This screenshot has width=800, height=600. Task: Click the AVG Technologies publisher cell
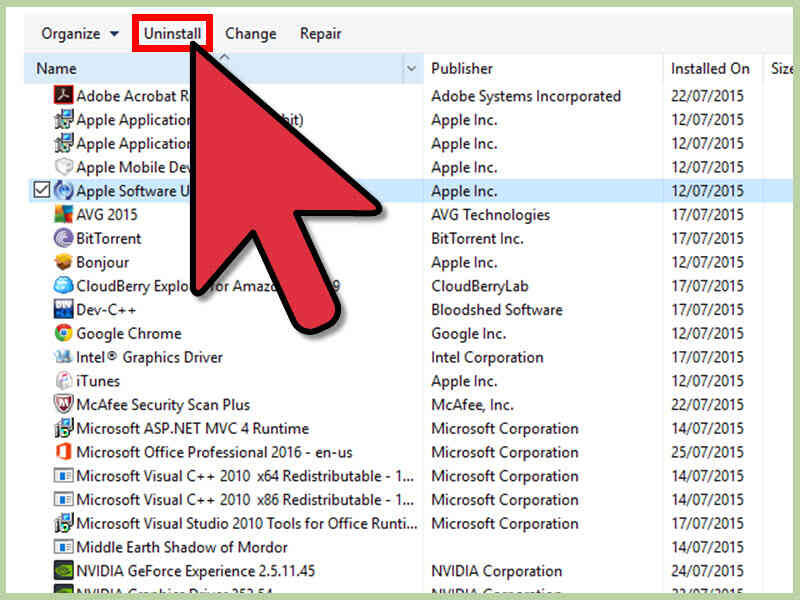[x=490, y=215]
